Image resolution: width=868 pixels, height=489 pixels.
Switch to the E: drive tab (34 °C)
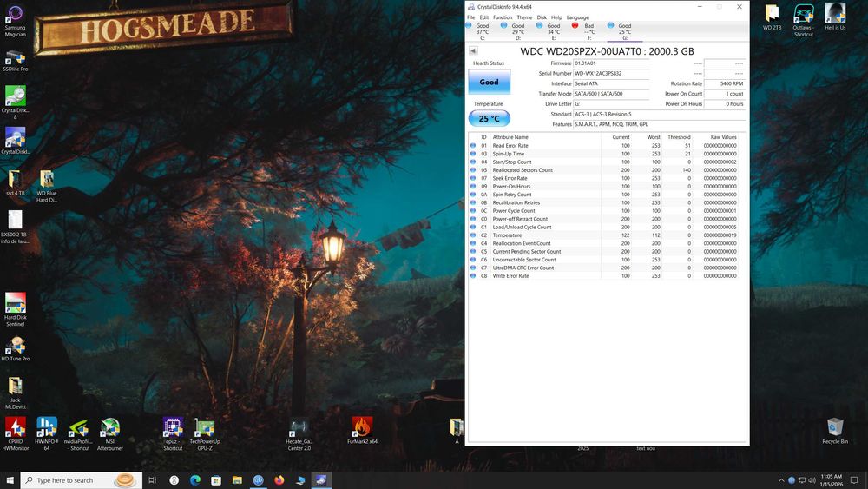(x=553, y=31)
